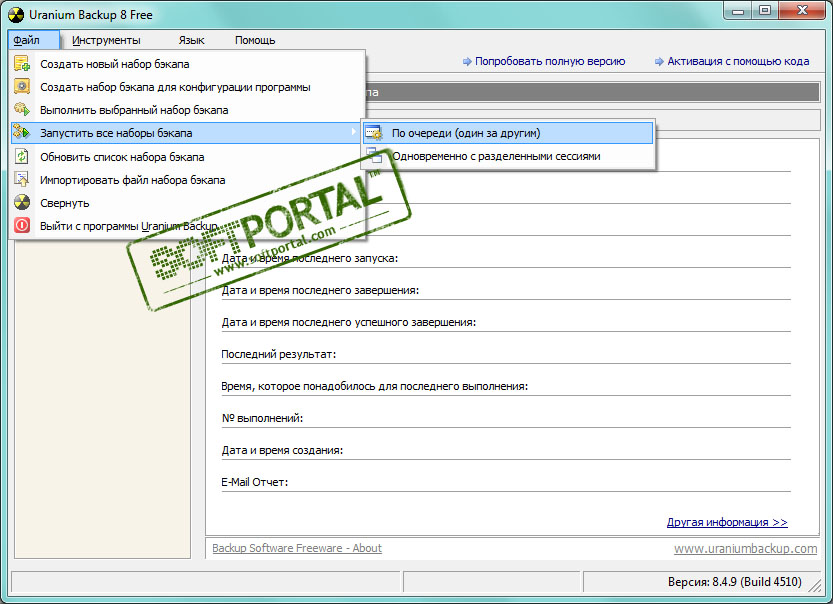Click the № выполнений label
833x604 pixels.
pos(262,418)
